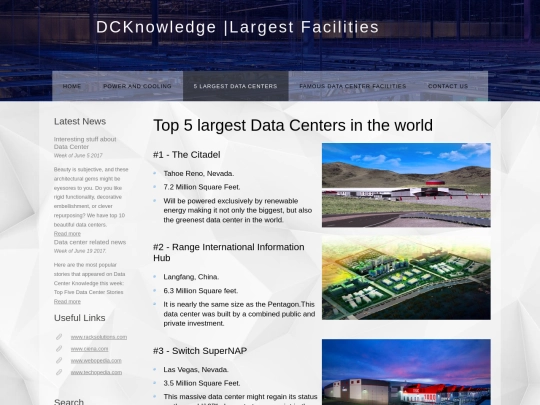
Task: Click 'Week of June 19 2017' date
Action: [80, 251]
